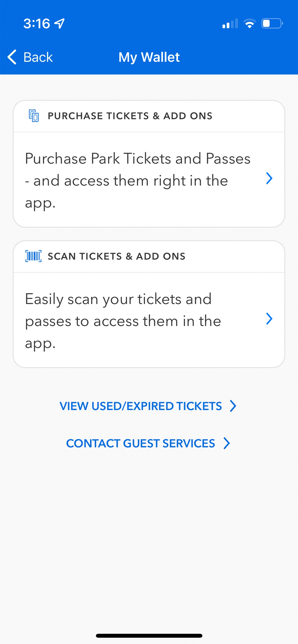Screen dimensions: 298x644
Task: Click the ticket stack icon beside Purchase Tickets
Action: pos(34,116)
